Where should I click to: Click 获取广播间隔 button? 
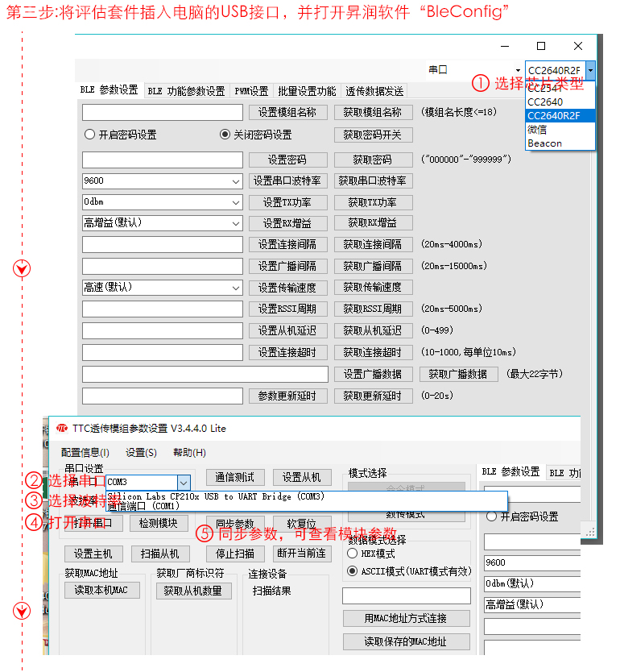pyautogui.click(x=373, y=266)
